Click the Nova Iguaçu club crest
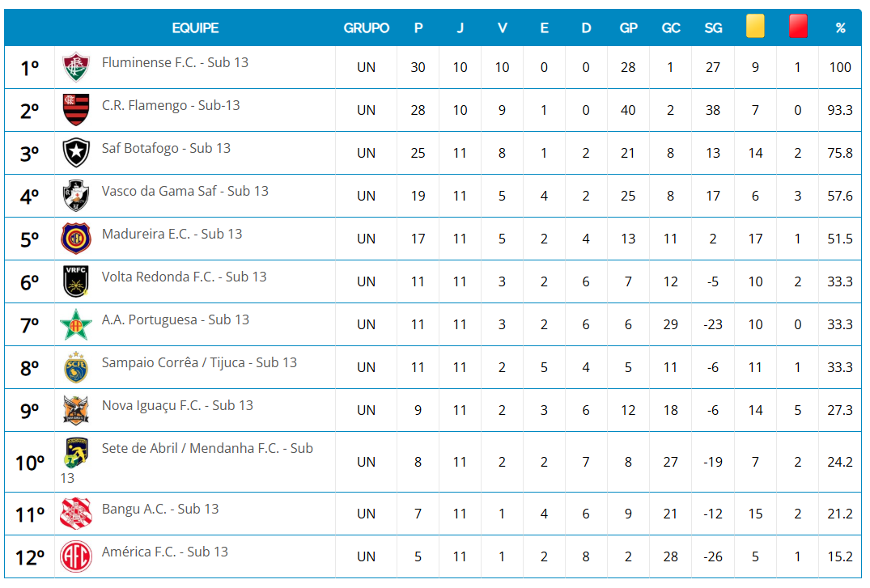870x588 pixels. click(x=75, y=410)
